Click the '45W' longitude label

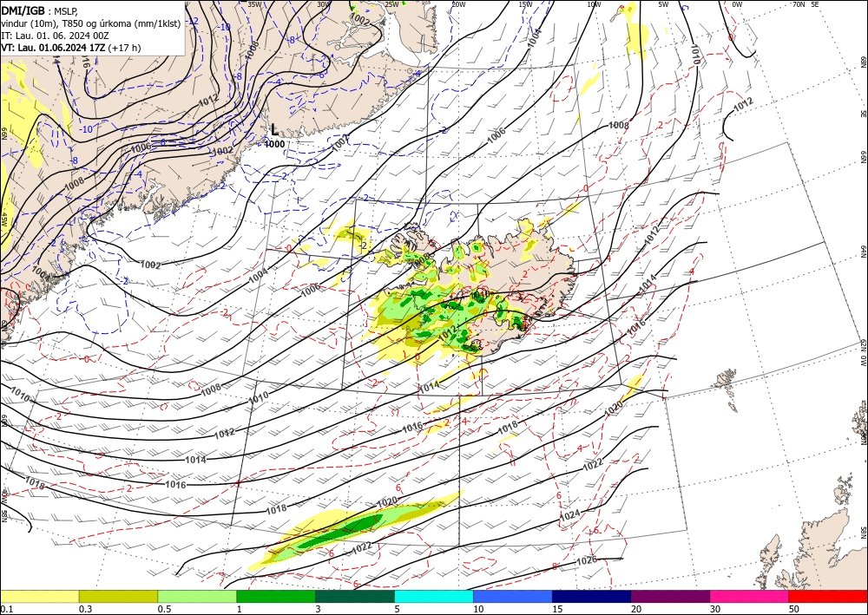(x=3, y=219)
